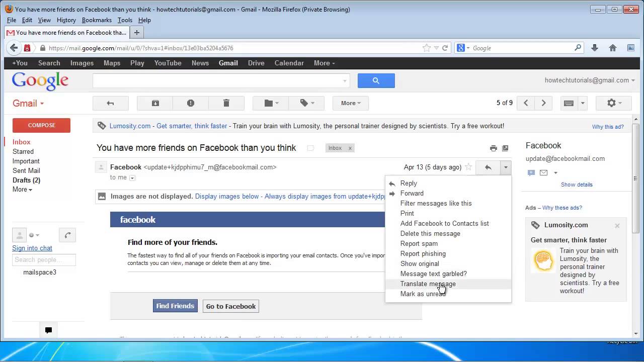Choose 'Report phishing' in the menu
644x362 pixels.
[448, 254]
